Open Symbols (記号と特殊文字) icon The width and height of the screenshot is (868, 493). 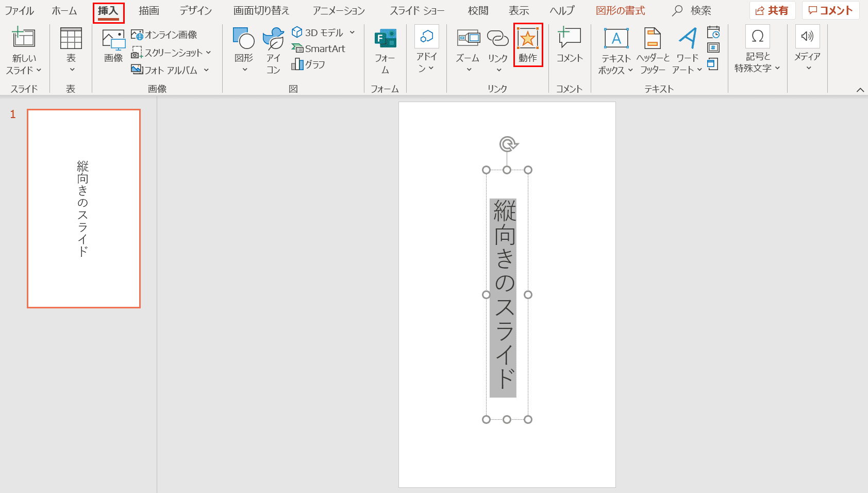tap(758, 37)
